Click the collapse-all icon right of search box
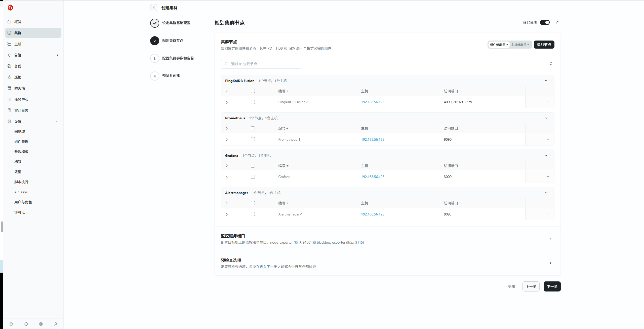 tap(551, 64)
